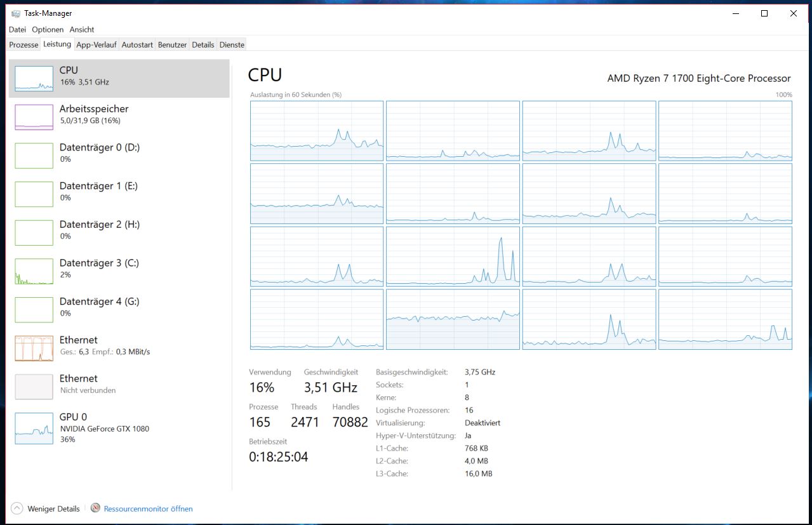Select Datenträger 1 (E:) mini graph
This screenshot has width=812, height=525.
(x=34, y=194)
